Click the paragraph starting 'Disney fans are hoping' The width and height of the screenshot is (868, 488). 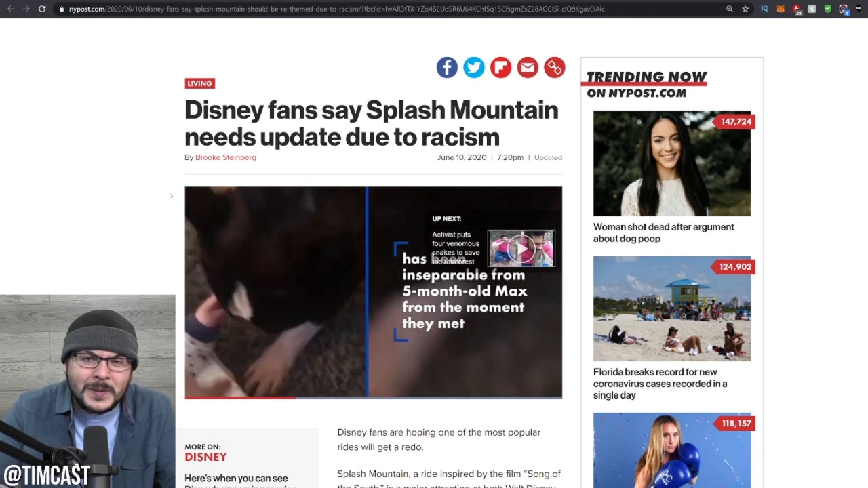pos(439,439)
